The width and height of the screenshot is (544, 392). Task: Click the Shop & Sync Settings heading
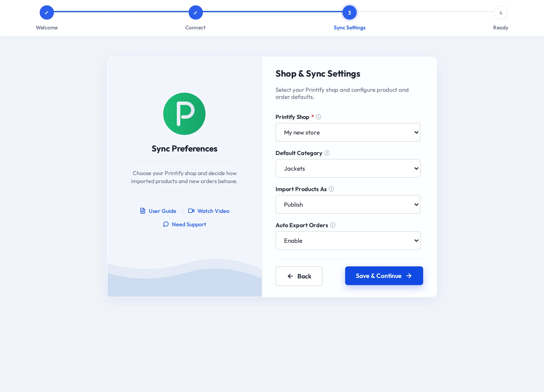[318, 74]
